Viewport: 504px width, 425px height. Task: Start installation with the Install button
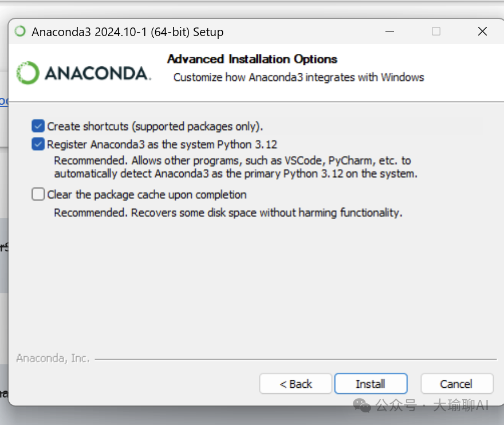pyautogui.click(x=371, y=384)
